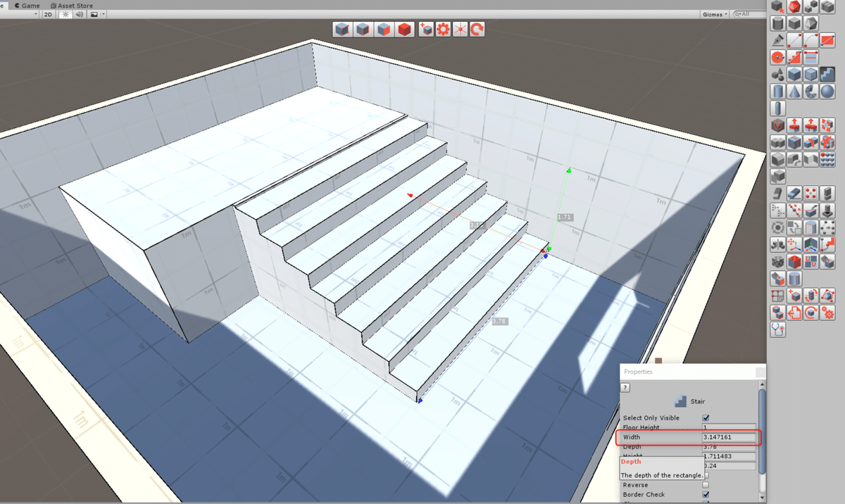Pick the curved arc draw tool
The image size is (845, 504).
pos(811,40)
